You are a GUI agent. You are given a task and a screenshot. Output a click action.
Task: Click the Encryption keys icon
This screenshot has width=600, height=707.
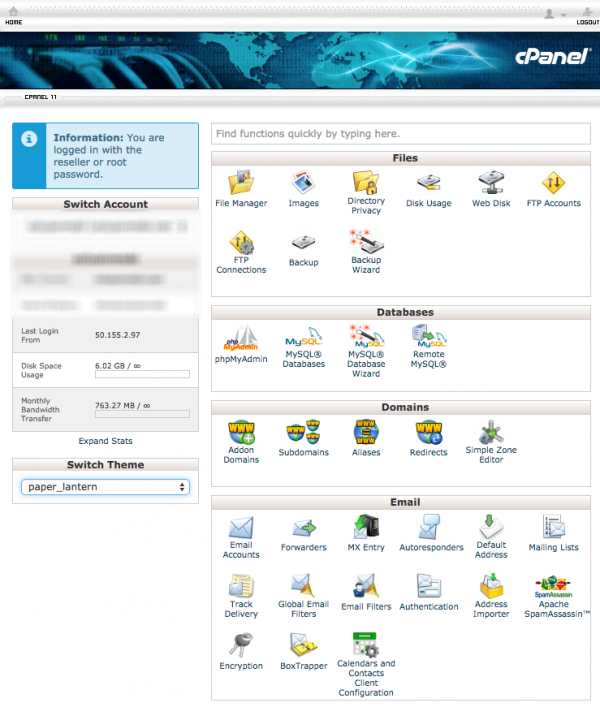pyautogui.click(x=241, y=645)
